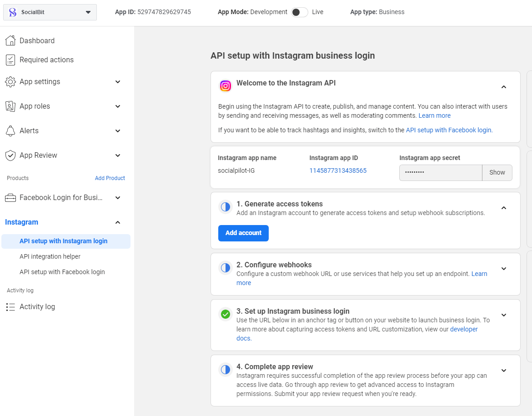Click the Dashboard home icon

pos(10,40)
